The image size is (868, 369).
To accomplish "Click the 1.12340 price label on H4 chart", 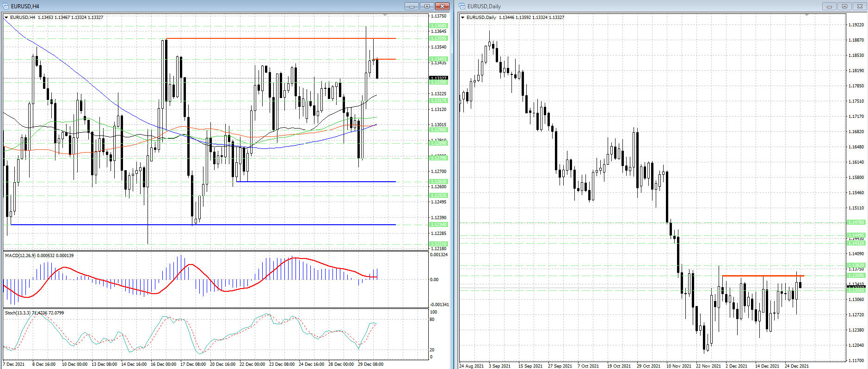I will (x=438, y=225).
